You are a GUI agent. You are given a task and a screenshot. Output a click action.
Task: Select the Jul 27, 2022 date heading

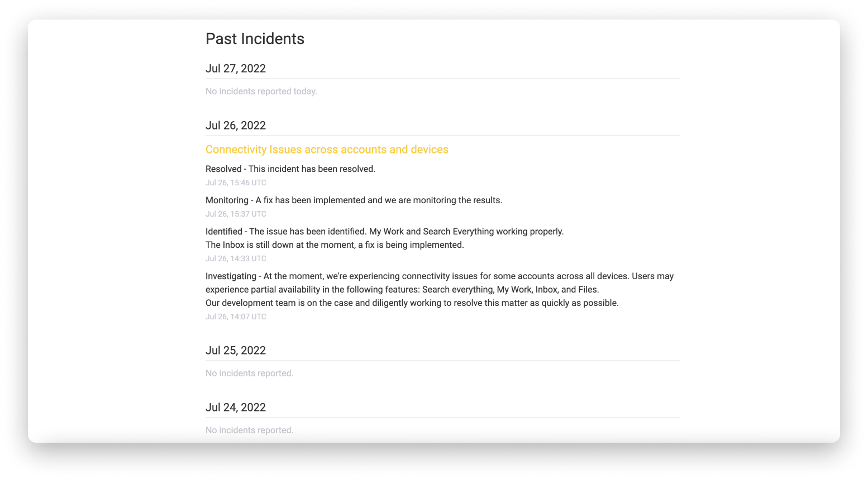pyautogui.click(x=236, y=69)
